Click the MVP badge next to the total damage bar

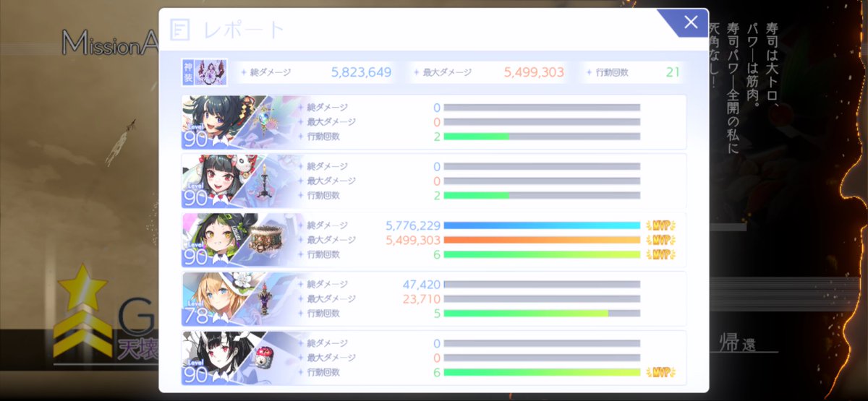click(x=660, y=225)
